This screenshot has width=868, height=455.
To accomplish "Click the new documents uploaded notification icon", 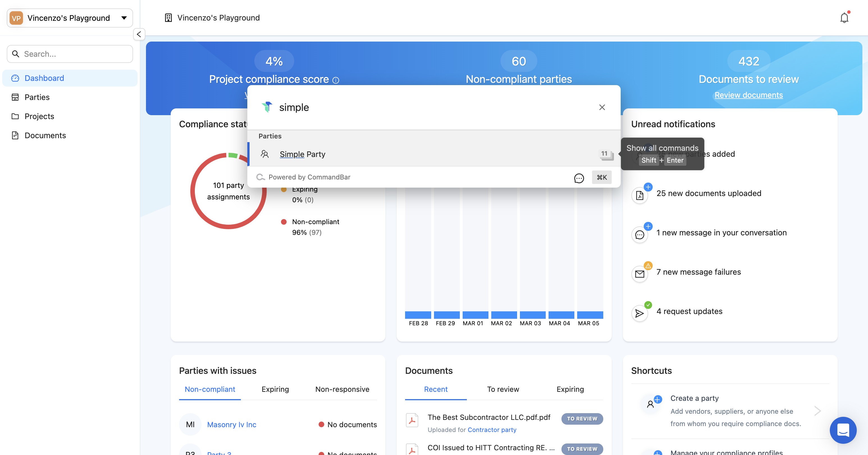I will [639, 195].
